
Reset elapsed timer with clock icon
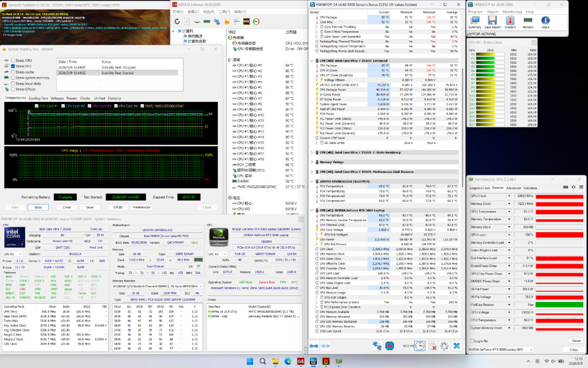pyautogui.click(x=420, y=346)
